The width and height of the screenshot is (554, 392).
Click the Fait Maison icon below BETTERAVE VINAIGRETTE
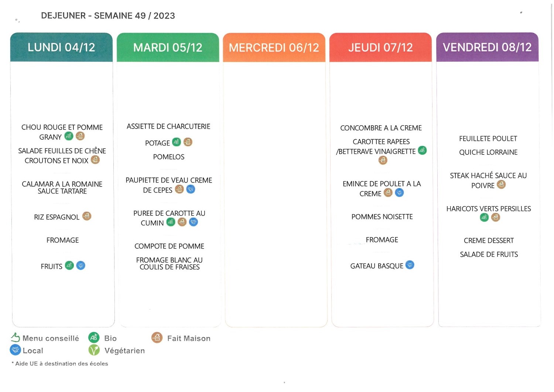click(x=383, y=160)
